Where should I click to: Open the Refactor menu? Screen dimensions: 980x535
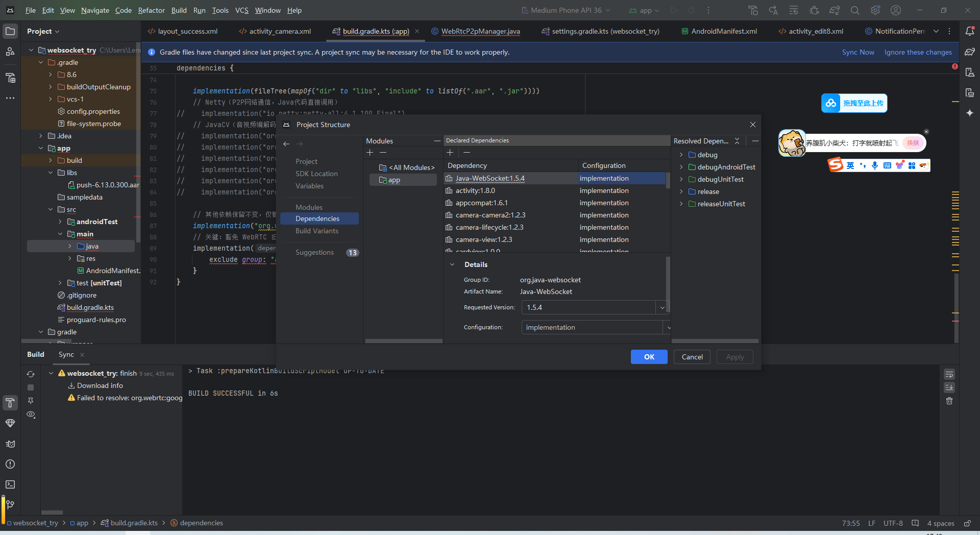click(x=152, y=10)
